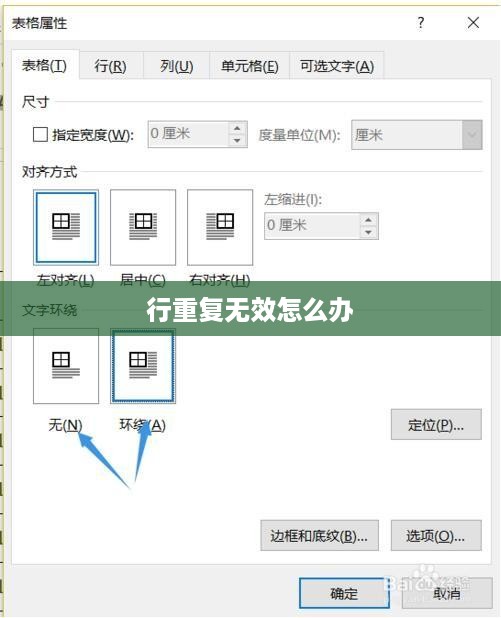Click the 左缩进 0 厘米 input field
This screenshot has height=618, width=501.
(x=312, y=226)
